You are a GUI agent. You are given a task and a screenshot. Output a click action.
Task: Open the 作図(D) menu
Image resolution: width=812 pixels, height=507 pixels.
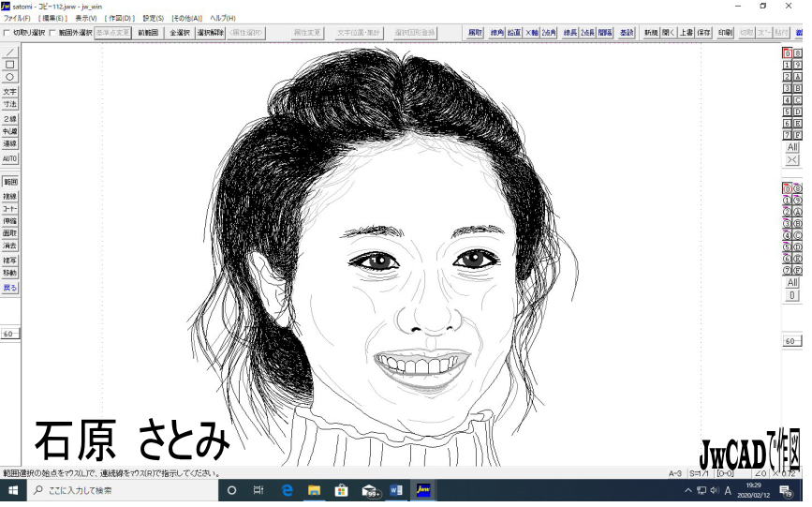(x=120, y=18)
